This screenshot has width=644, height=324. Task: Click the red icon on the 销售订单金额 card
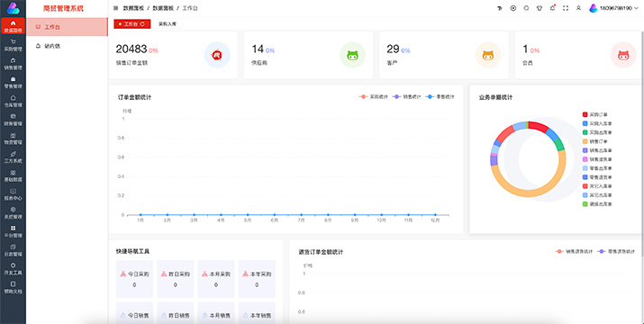217,55
